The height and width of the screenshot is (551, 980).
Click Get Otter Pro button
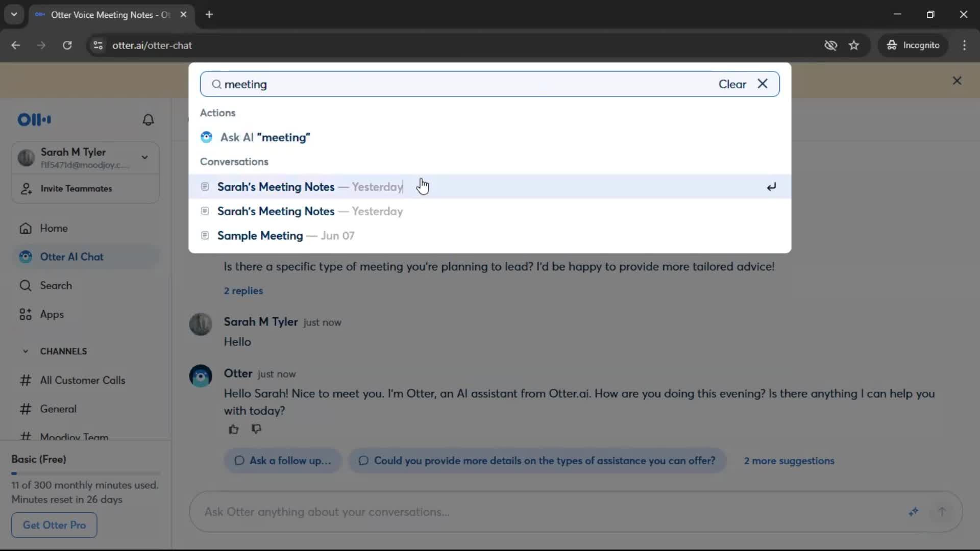pyautogui.click(x=54, y=525)
